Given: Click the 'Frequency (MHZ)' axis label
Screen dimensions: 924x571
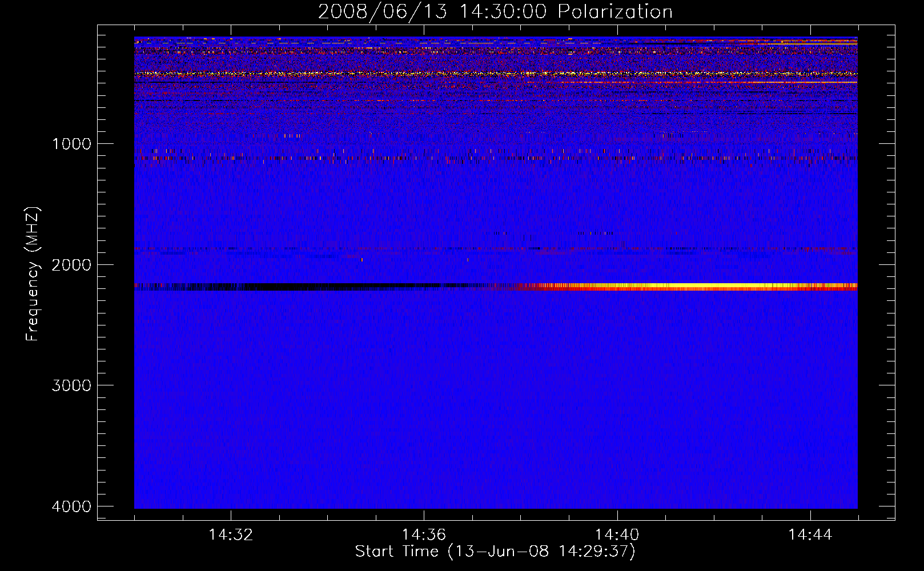Looking at the screenshot, I should (33, 274).
